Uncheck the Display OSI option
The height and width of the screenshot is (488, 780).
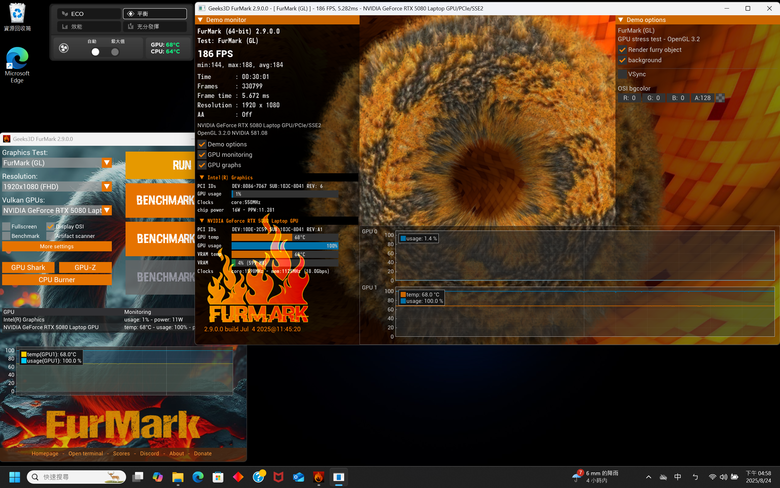tap(50, 226)
